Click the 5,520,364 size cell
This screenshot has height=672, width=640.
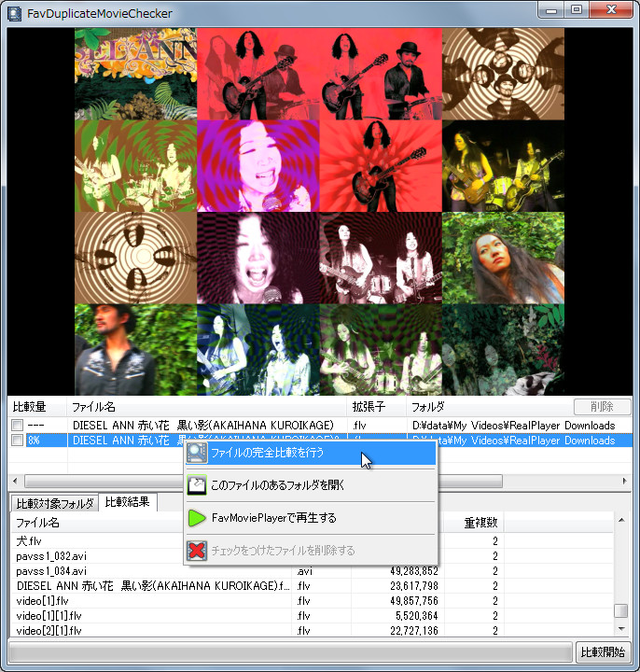[416, 616]
